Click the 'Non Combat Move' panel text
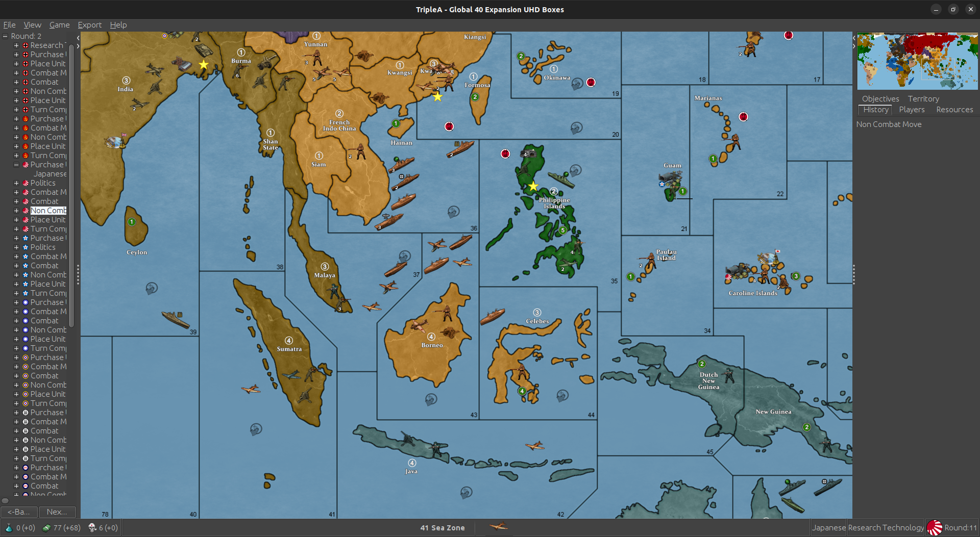 point(889,124)
